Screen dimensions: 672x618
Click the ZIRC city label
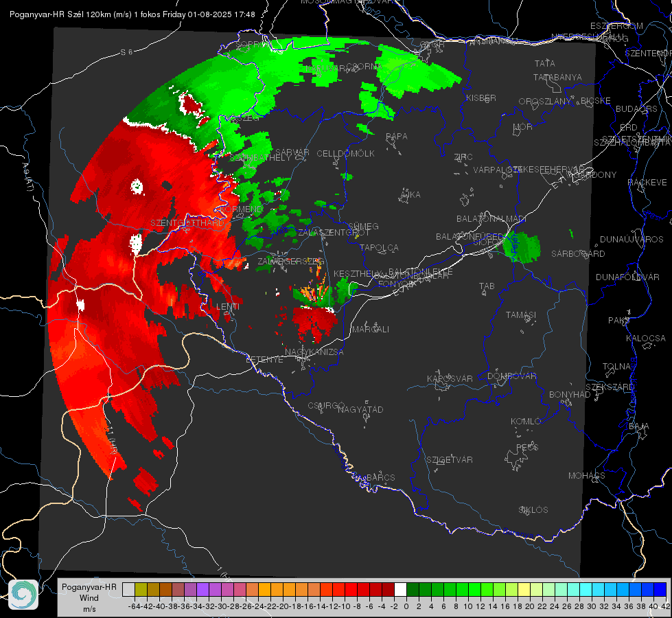(463, 157)
